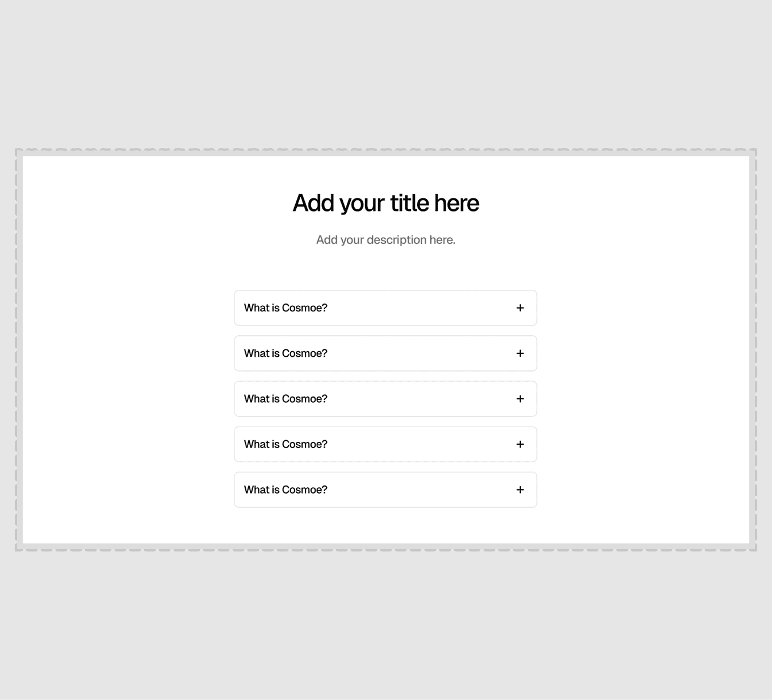Click the plus icon in the first FAQ row
772x700 pixels.
[520, 308]
